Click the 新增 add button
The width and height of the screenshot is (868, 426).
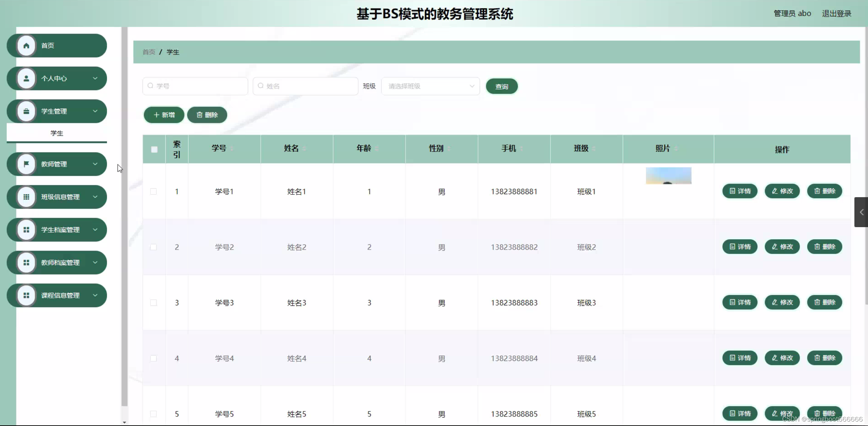[164, 115]
